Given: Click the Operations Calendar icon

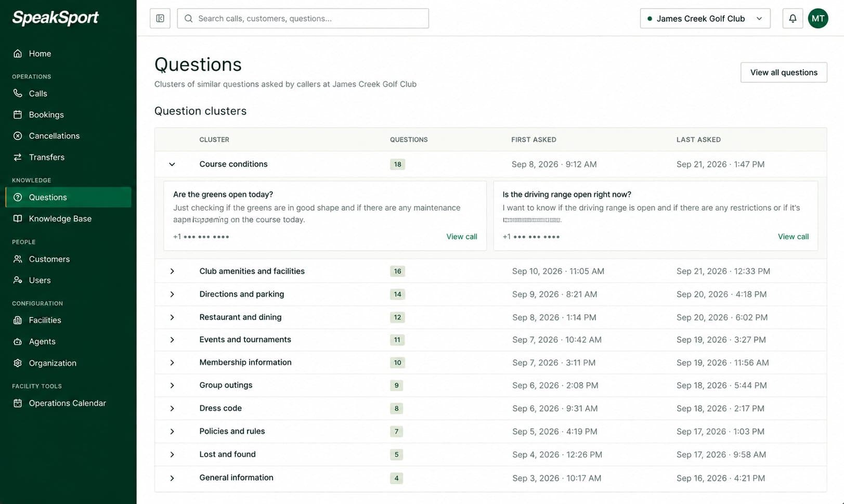Looking at the screenshot, I should [x=18, y=403].
